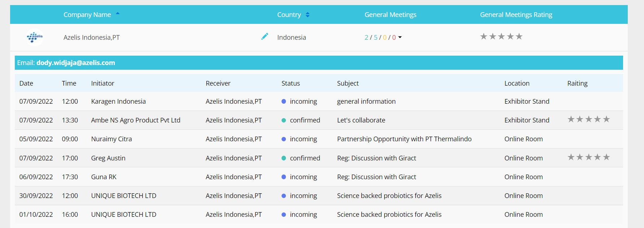Click Guna RK's Discussion with Giract subject

(377, 177)
